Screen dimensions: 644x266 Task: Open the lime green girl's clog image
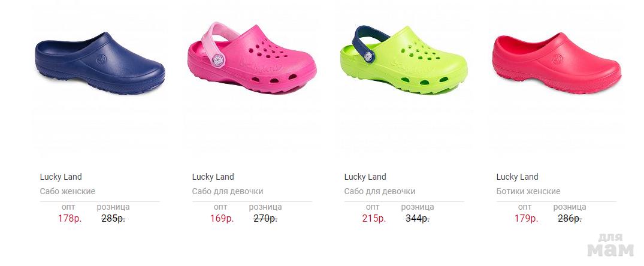(404, 59)
